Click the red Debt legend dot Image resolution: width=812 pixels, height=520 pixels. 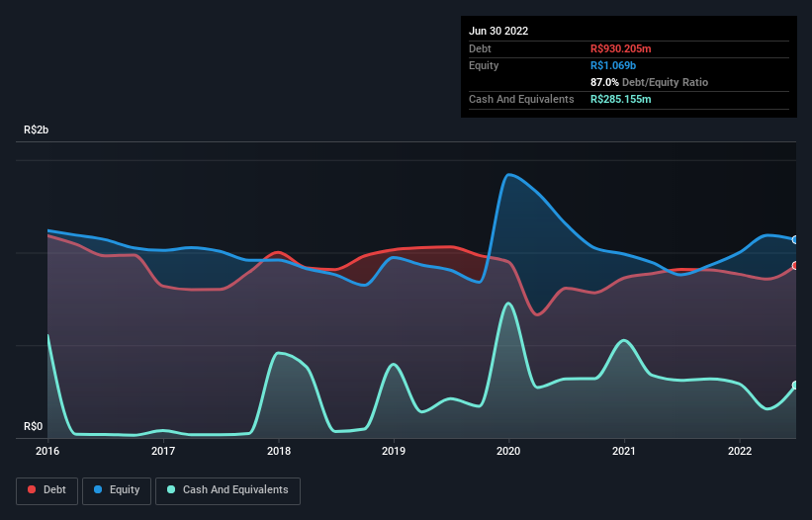click(x=32, y=489)
